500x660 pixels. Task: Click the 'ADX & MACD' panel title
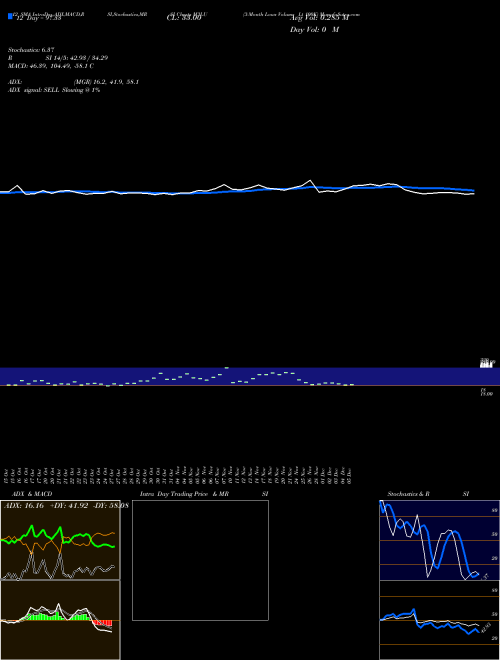coord(32,494)
